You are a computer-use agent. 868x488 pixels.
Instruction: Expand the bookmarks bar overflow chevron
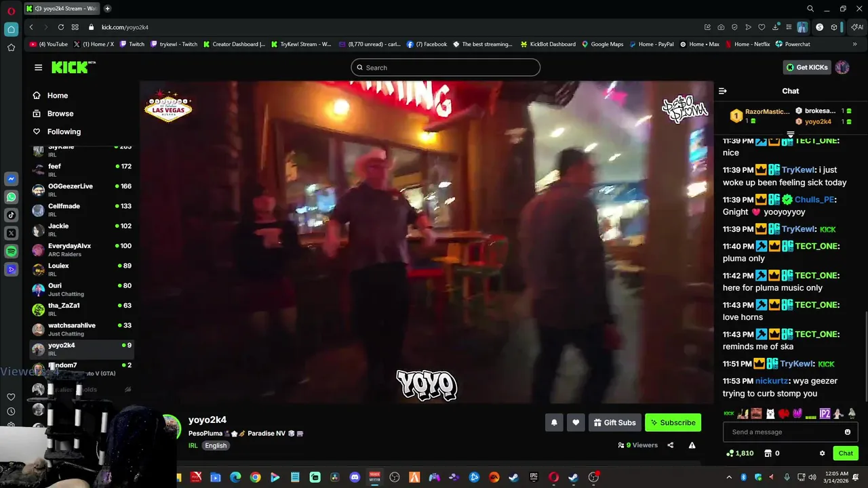[854, 44]
